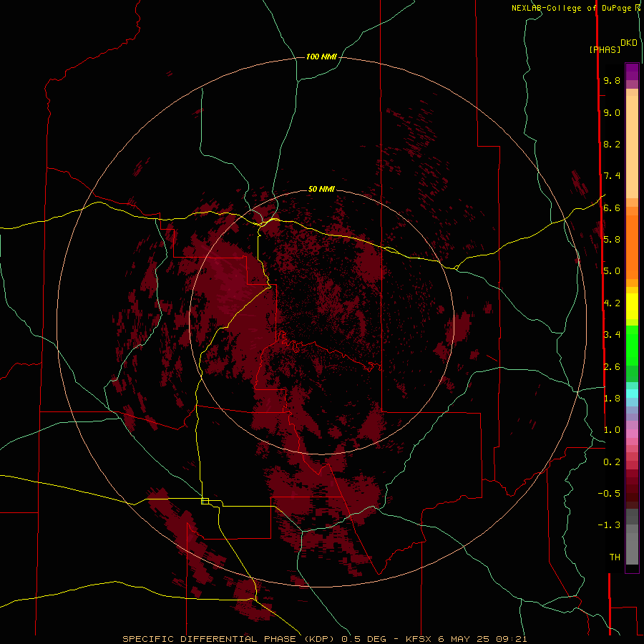Click the TH threshold label in legend
The image size is (644, 644).
[615, 557]
